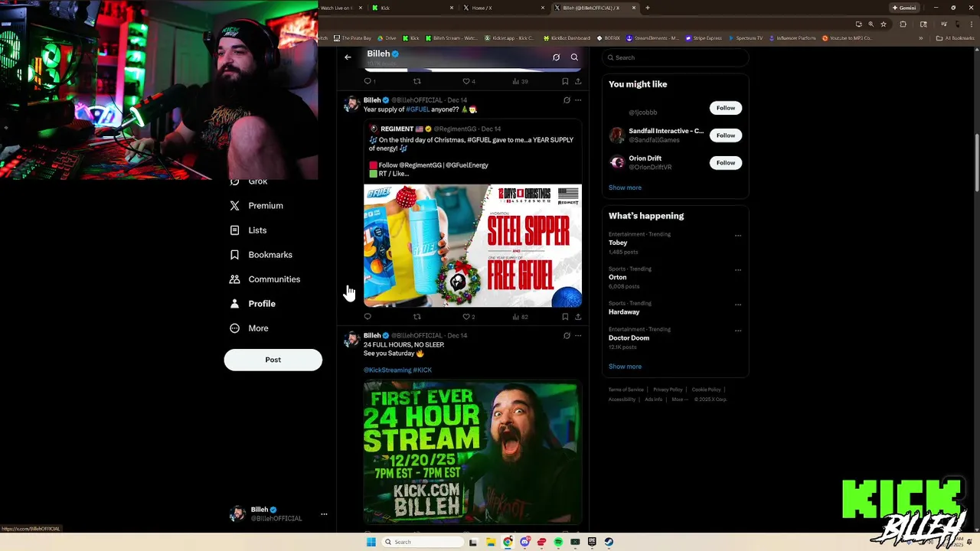Open the All Bookmarks folder

[x=955, y=37]
